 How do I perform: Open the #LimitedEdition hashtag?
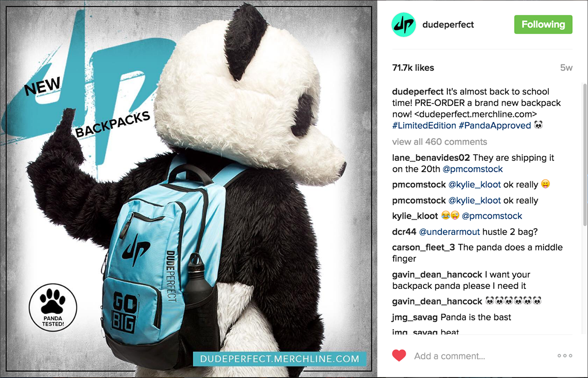coord(424,126)
